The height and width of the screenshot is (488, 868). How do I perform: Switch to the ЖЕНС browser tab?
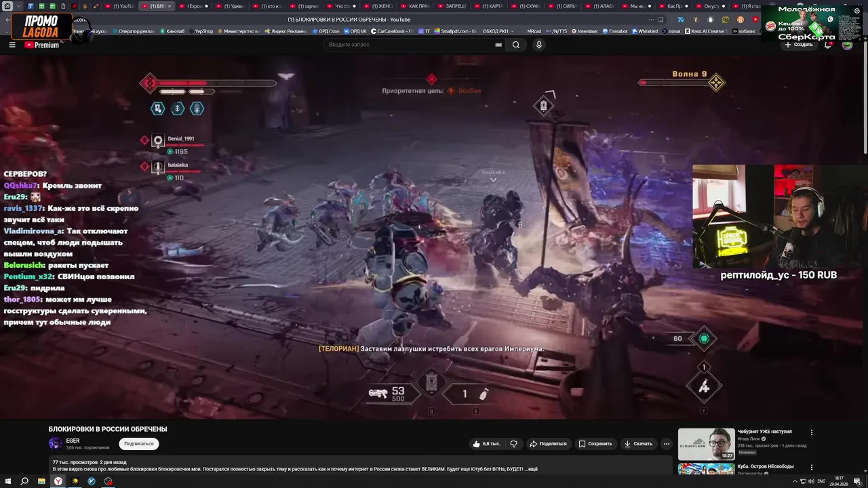(x=378, y=6)
